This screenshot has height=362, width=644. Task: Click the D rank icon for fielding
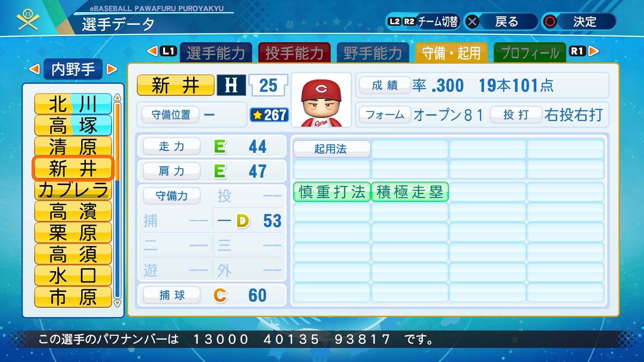tap(243, 221)
